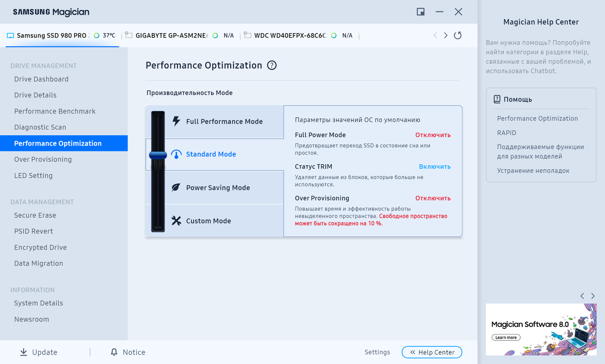605x364 pixels.
Task: Click the performance mode slider handle
Action: coord(158,155)
